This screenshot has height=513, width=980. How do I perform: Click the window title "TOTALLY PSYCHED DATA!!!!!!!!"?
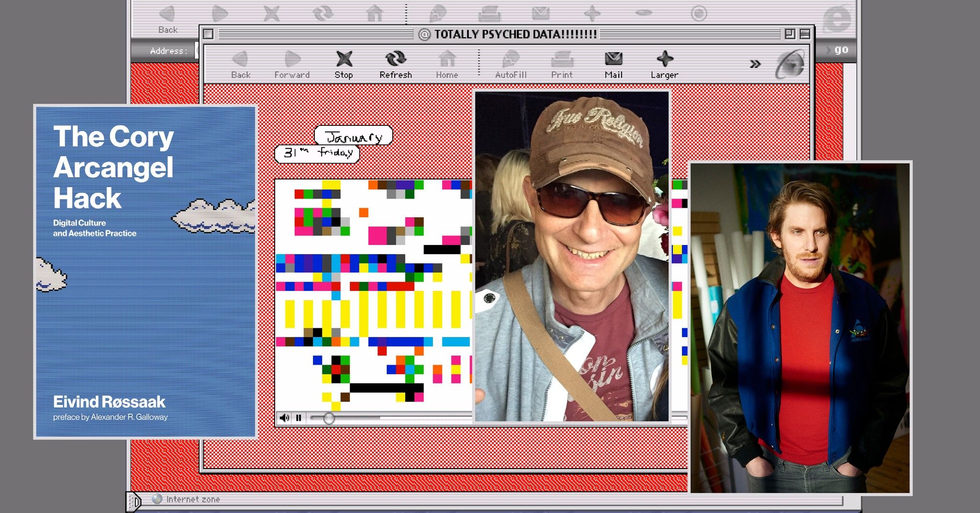click(x=515, y=34)
